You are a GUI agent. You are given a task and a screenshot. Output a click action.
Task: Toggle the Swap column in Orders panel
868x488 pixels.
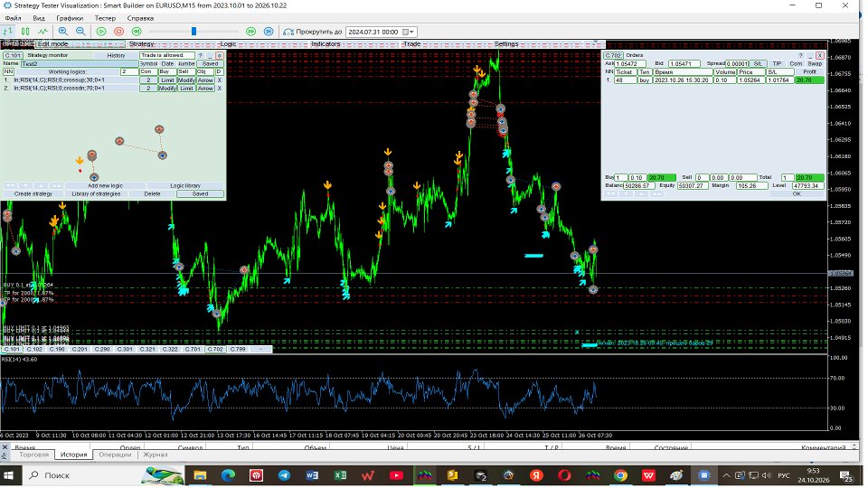coord(815,63)
